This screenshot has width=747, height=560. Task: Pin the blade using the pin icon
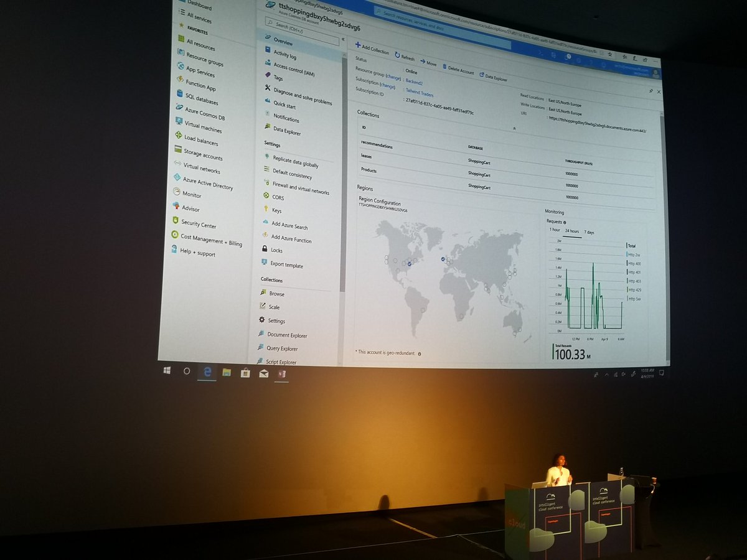point(651,90)
